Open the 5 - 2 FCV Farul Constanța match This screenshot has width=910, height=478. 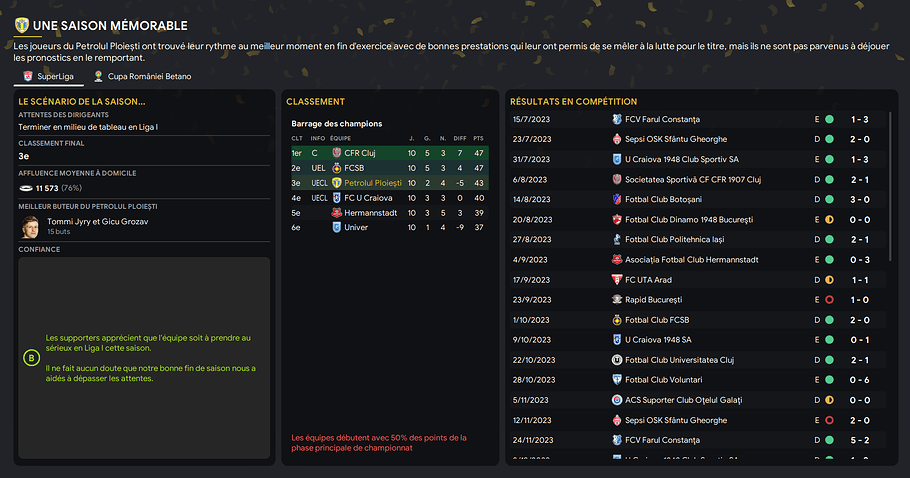pos(698,440)
